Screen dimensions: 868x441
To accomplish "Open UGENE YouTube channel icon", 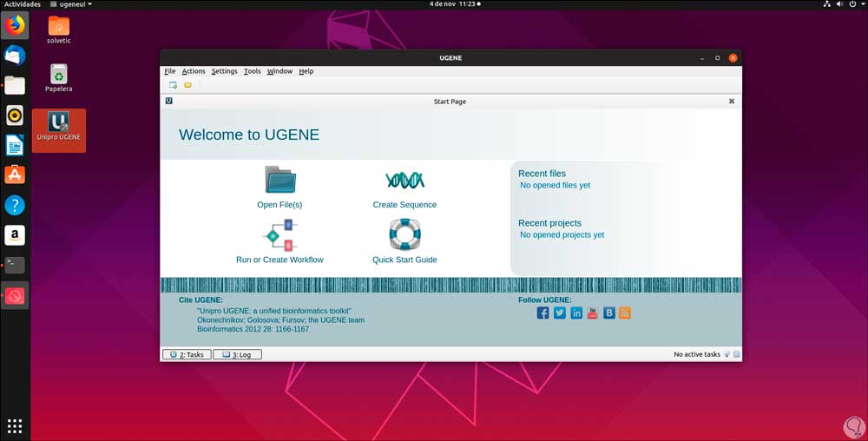I will tap(592, 313).
